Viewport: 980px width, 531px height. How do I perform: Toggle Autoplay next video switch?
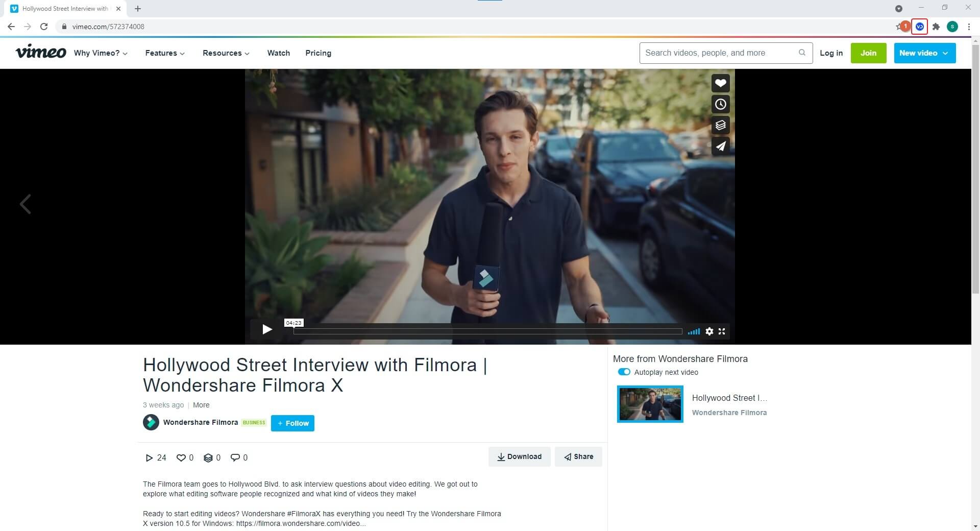coord(624,372)
